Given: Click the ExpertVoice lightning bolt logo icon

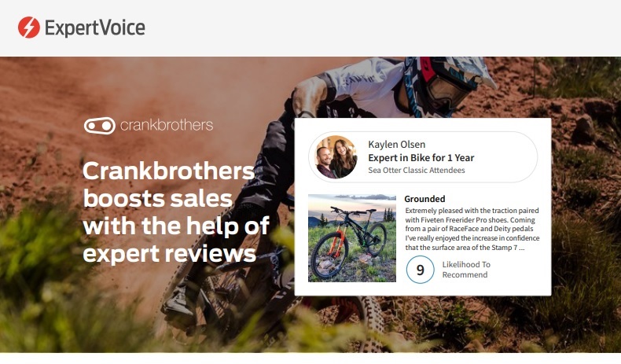Looking at the screenshot, I should pos(29,28).
